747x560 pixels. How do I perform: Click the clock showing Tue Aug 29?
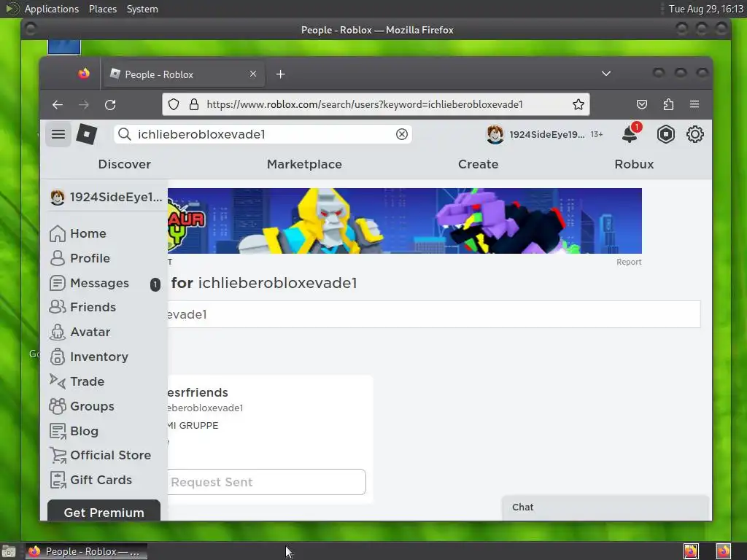tap(705, 9)
